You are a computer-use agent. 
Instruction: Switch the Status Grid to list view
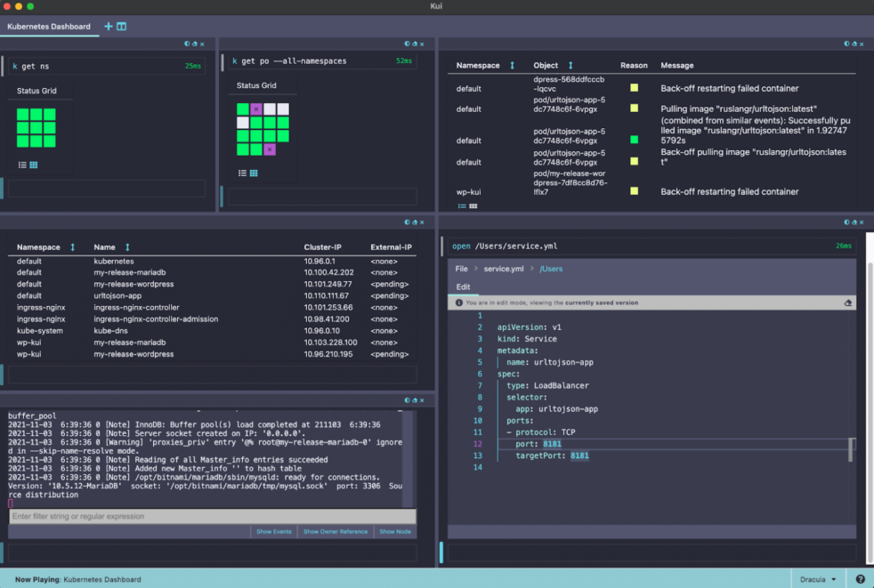tap(22, 165)
